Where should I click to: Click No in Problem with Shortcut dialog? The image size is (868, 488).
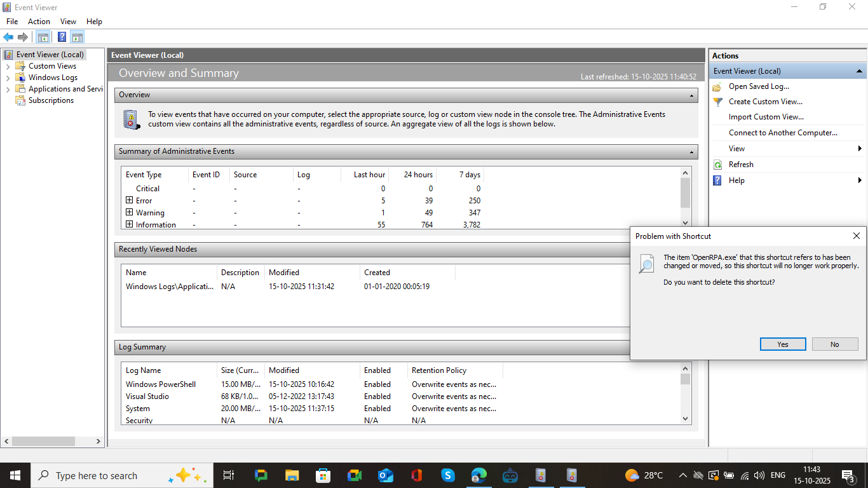pyautogui.click(x=834, y=344)
